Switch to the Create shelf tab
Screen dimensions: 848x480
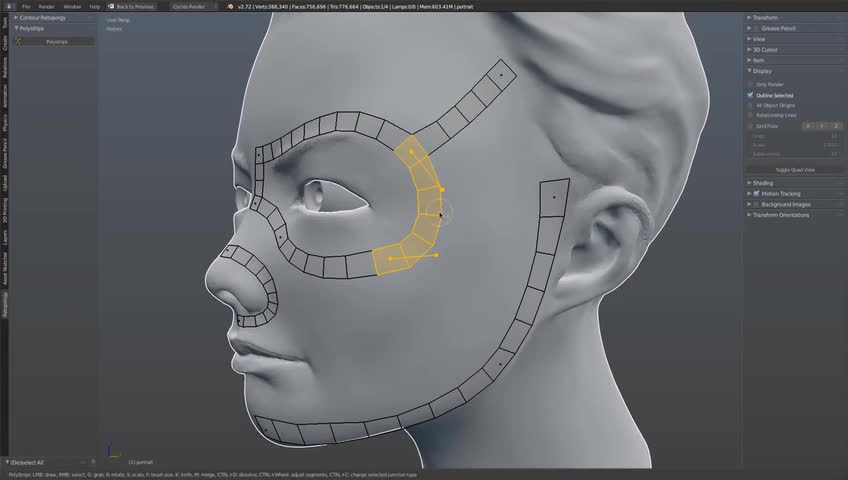click(5, 43)
